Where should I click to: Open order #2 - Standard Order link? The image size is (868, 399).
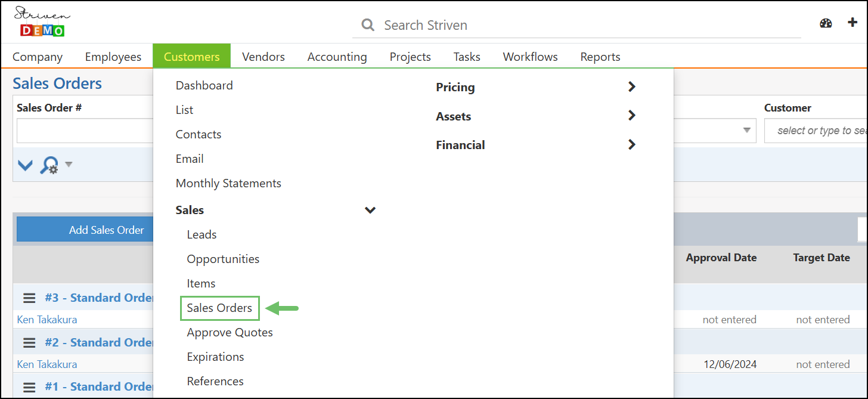coord(99,342)
